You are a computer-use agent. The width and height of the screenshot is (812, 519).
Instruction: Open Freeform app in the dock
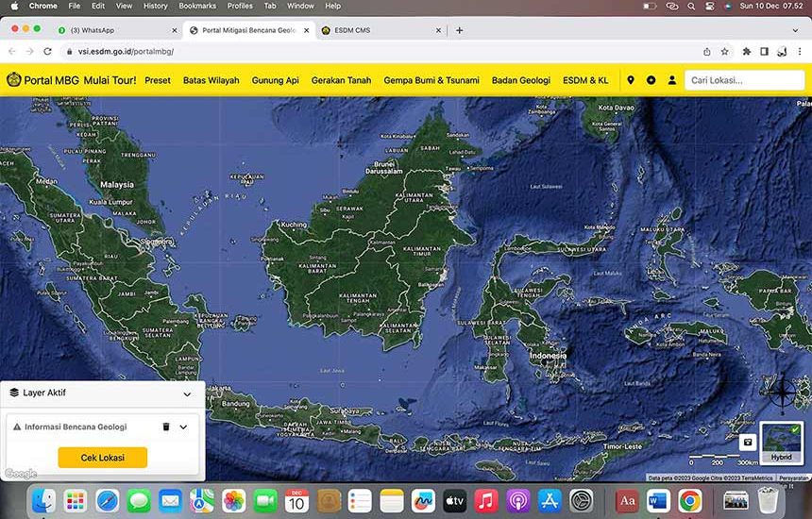click(x=423, y=501)
